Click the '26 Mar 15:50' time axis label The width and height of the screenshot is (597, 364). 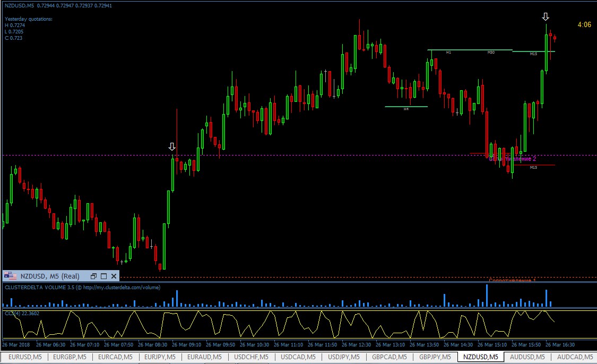[x=526, y=344]
